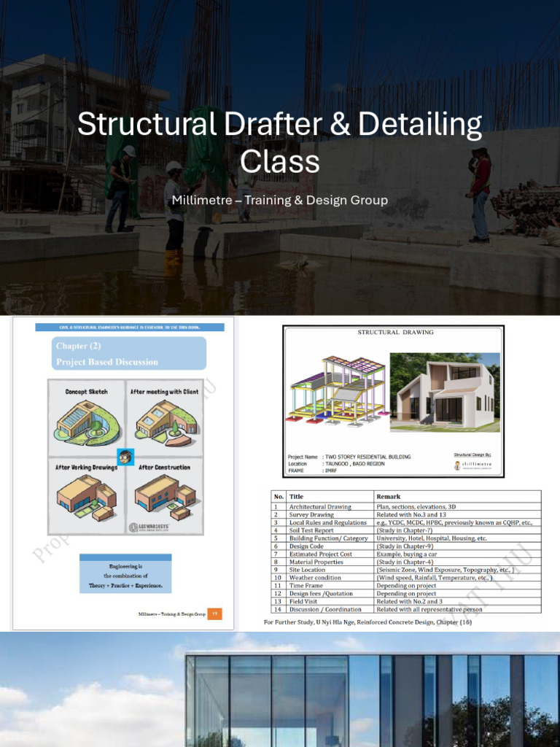Click the orange page number 17 box
The image size is (560, 747).
(x=215, y=614)
